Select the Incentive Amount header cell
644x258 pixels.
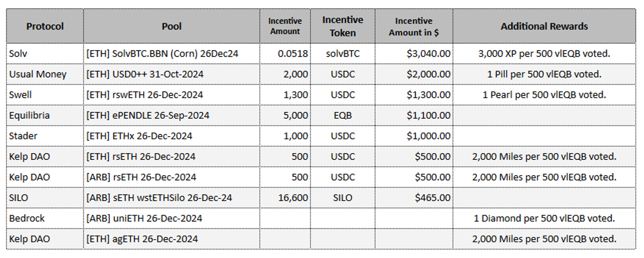(285, 26)
